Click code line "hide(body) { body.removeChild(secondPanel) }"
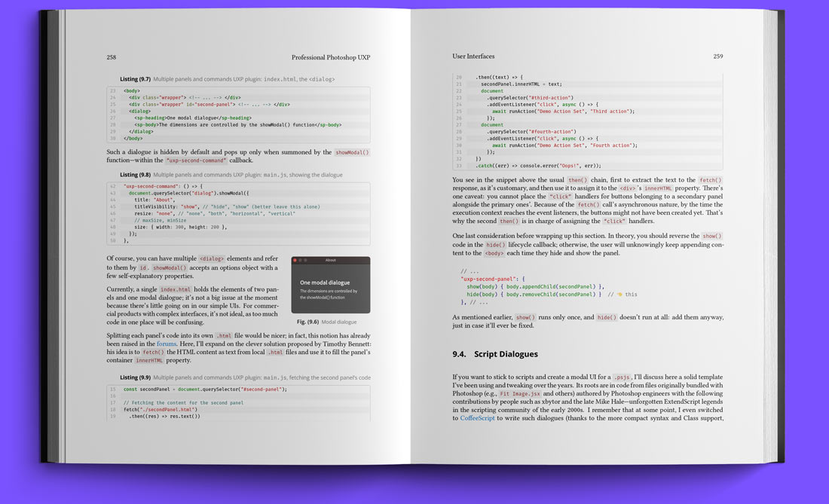 (534, 295)
